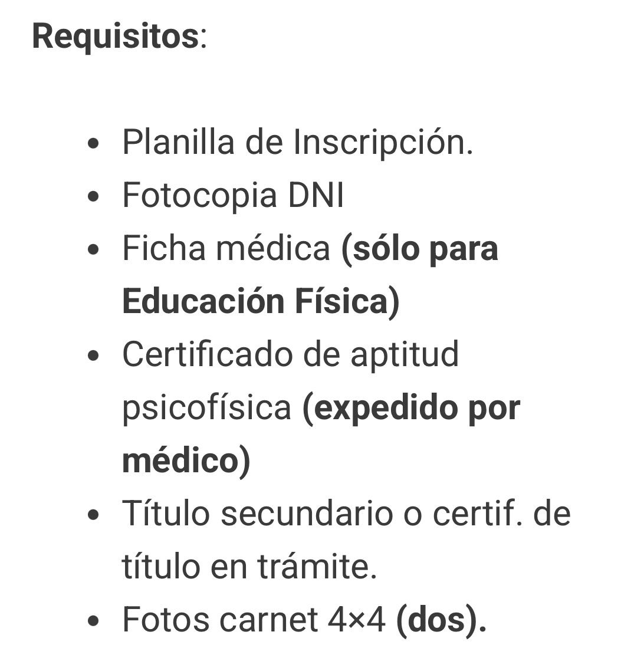Select the "Planilla de Inscripción." list item
The height and width of the screenshot is (668, 644).
point(297,142)
